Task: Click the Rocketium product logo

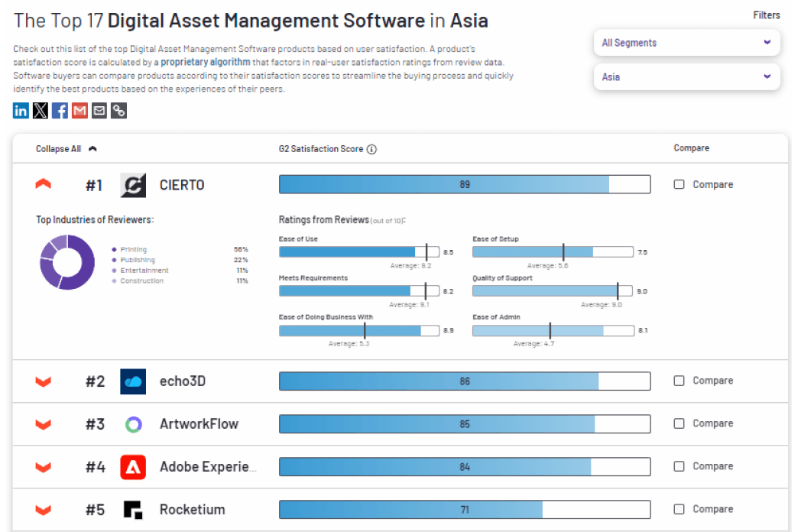Action: [x=133, y=510]
